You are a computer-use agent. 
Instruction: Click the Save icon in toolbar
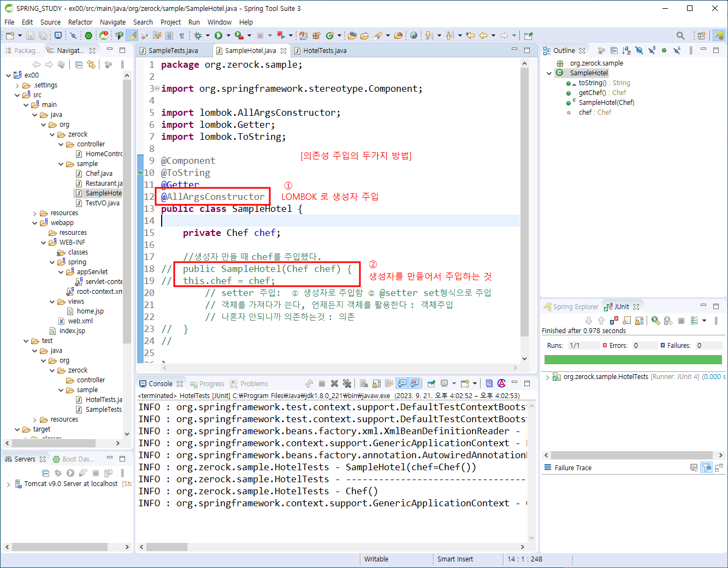[30, 35]
